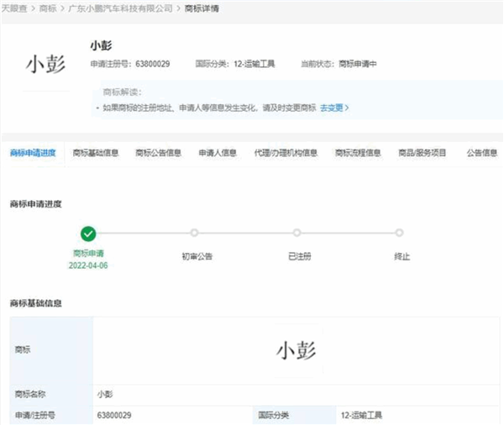Select the 商标申请进度 tab
The height and width of the screenshot is (425, 504).
point(33,153)
